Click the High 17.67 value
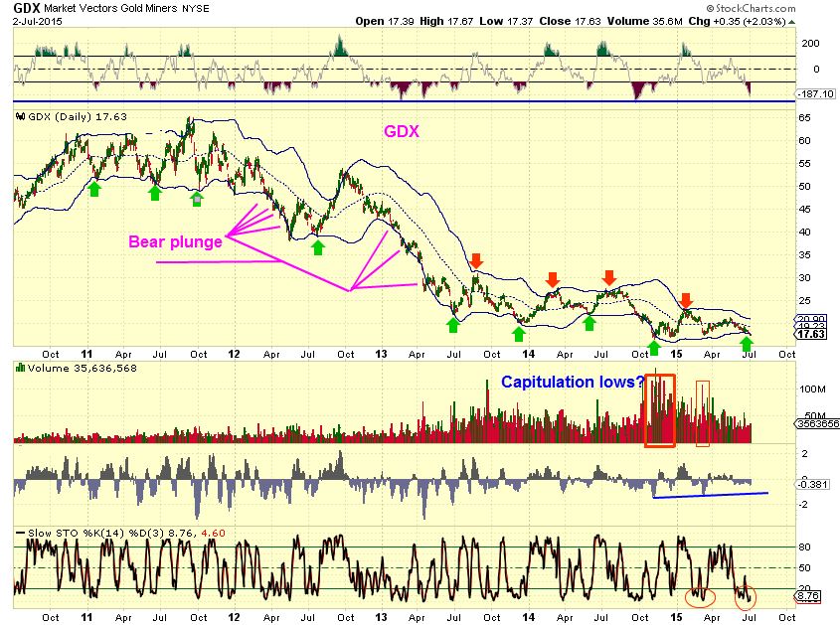This screenshot has width=840, height=625. tap(446, 22)
